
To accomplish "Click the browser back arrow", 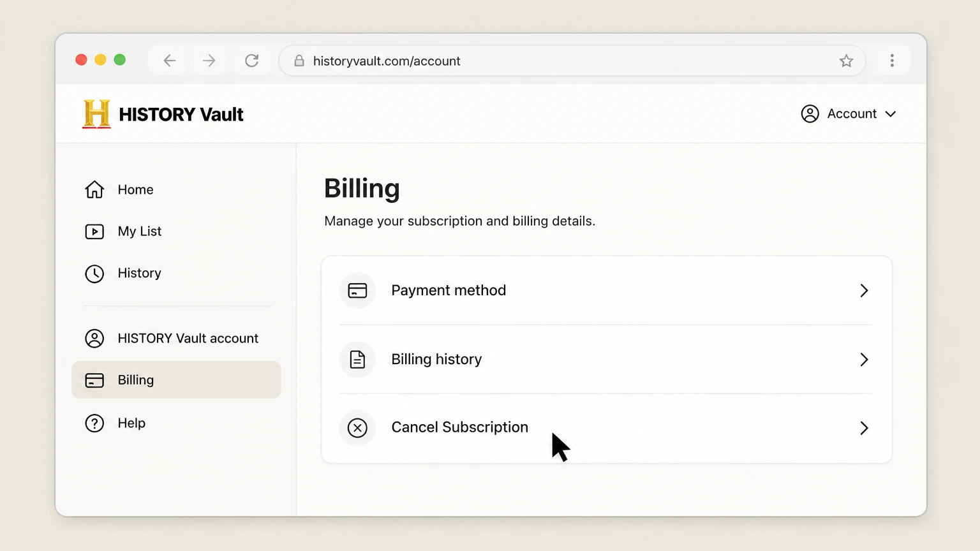I will tap(169, 61).
